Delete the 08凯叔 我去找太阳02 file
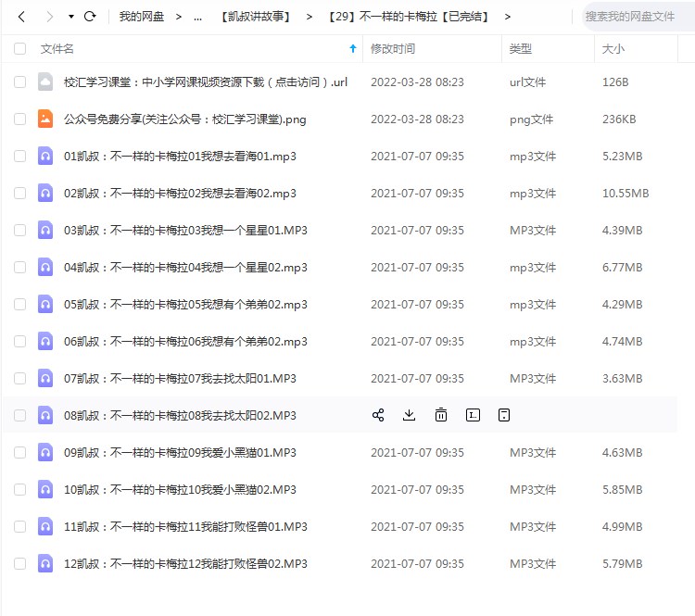The image size is (695, 616). [x=441, y=415]
